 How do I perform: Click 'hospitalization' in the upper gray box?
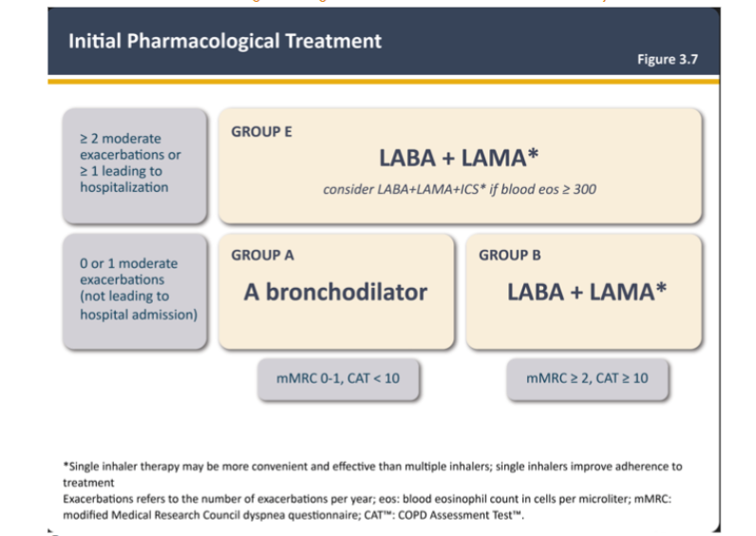123,187
